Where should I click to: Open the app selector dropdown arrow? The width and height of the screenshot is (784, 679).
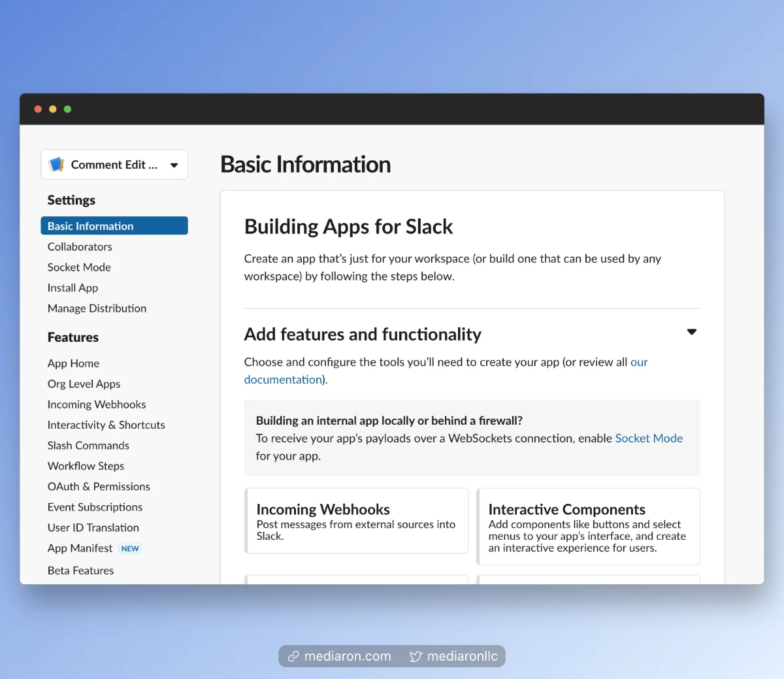174,165
